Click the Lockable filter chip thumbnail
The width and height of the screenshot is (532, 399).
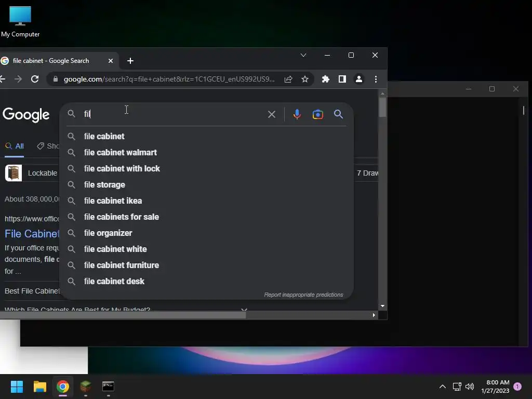coord(14,173)
